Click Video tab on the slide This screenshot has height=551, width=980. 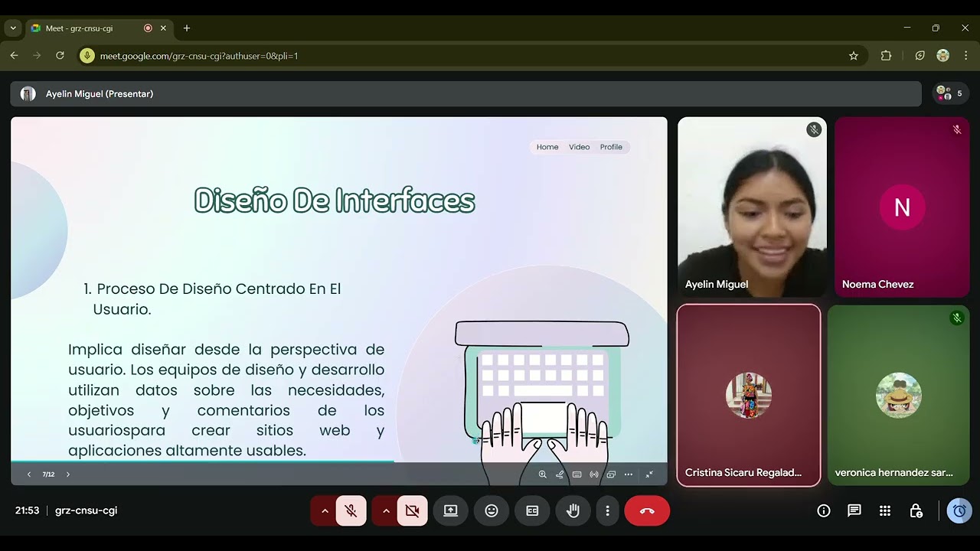coord(579,147)
